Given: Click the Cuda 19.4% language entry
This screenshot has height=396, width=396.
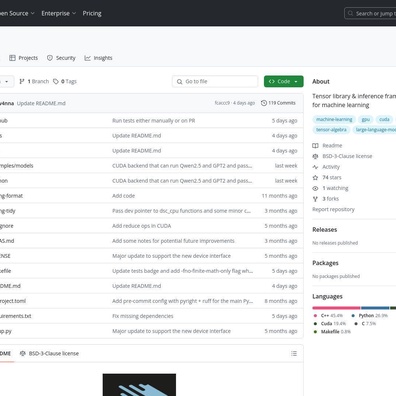Looking at the screenshot, I should (330, 324).
